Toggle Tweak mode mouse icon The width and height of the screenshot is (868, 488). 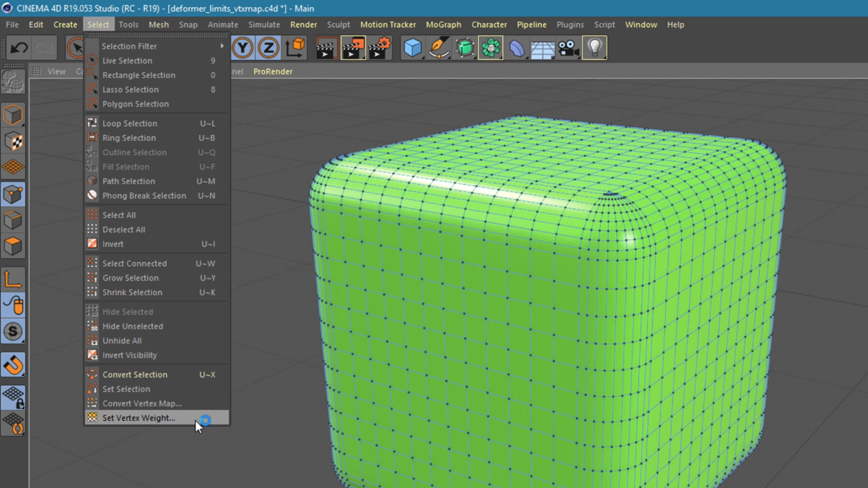click(13, 305)
